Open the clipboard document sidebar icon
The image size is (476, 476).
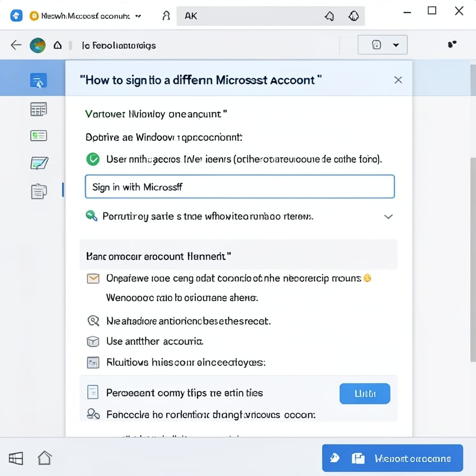click(x=39, y=191)
